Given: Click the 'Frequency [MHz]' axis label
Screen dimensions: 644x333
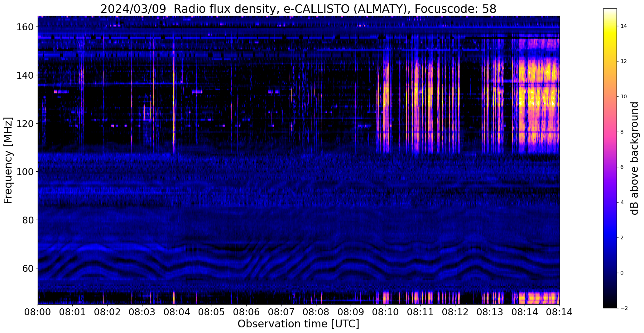Looking at the screenshot, I should point(8,160).
